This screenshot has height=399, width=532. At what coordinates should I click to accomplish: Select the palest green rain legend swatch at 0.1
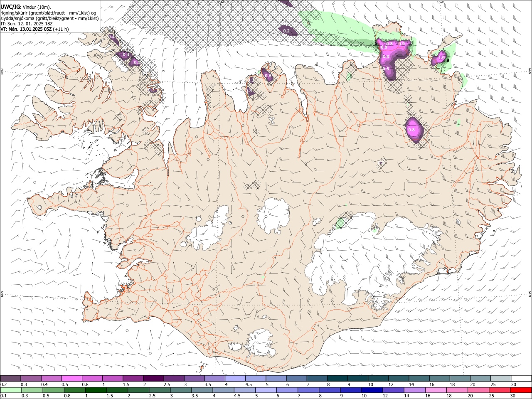[10, 390]
